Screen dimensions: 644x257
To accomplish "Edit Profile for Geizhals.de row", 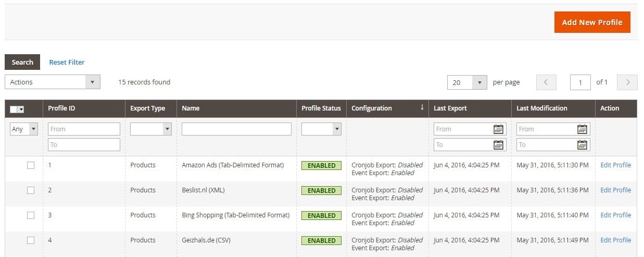I will pos(615,240).
